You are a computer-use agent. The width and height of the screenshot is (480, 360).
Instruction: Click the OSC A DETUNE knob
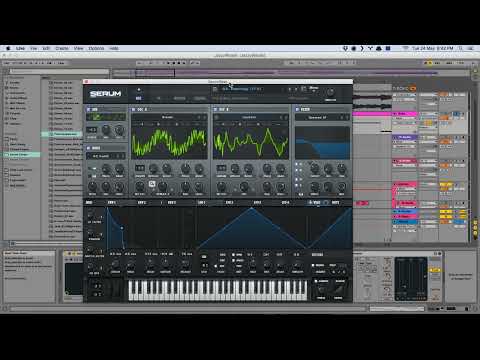153,168
